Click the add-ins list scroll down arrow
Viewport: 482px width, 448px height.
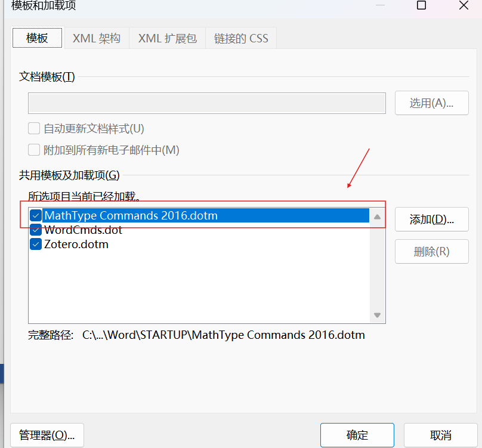(378, 315)
